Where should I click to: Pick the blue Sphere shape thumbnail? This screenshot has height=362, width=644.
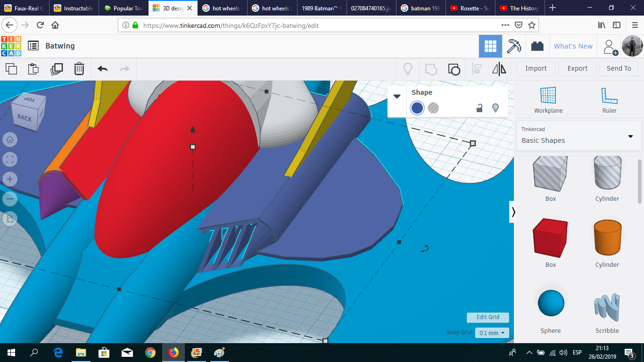pyautogui.click(x=551, y=303)
